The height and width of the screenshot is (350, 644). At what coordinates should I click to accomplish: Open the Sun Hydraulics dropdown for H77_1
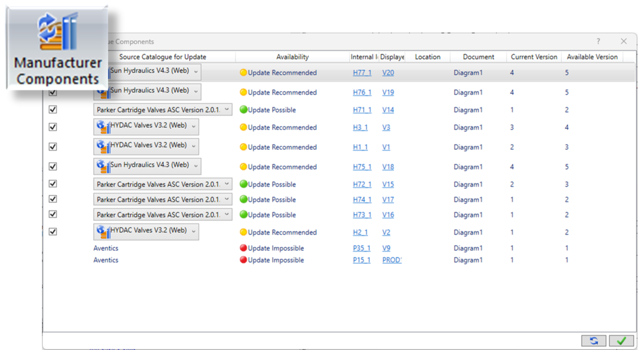195,72
